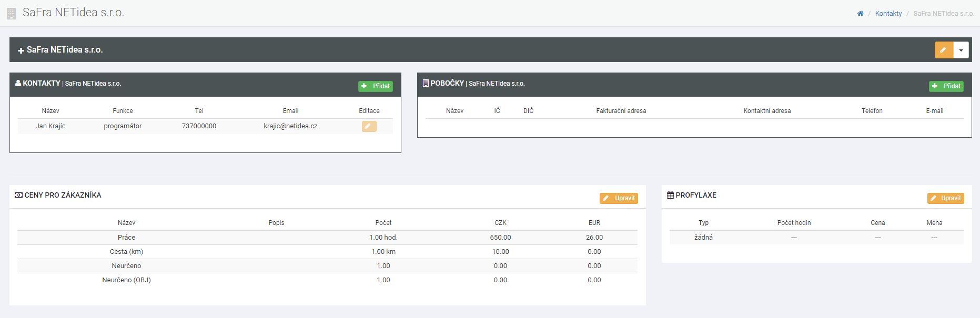
Task: Click the Telefon column header in Pobočky
Action: pos(872,111)
